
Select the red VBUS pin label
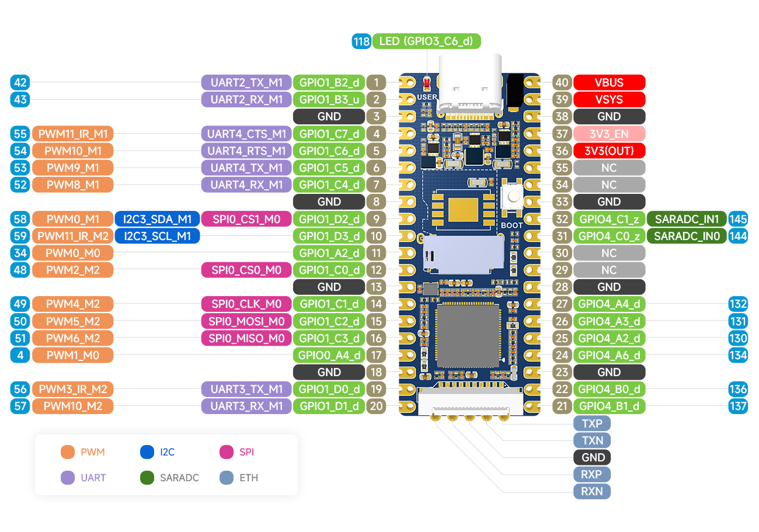pos(609,82)
